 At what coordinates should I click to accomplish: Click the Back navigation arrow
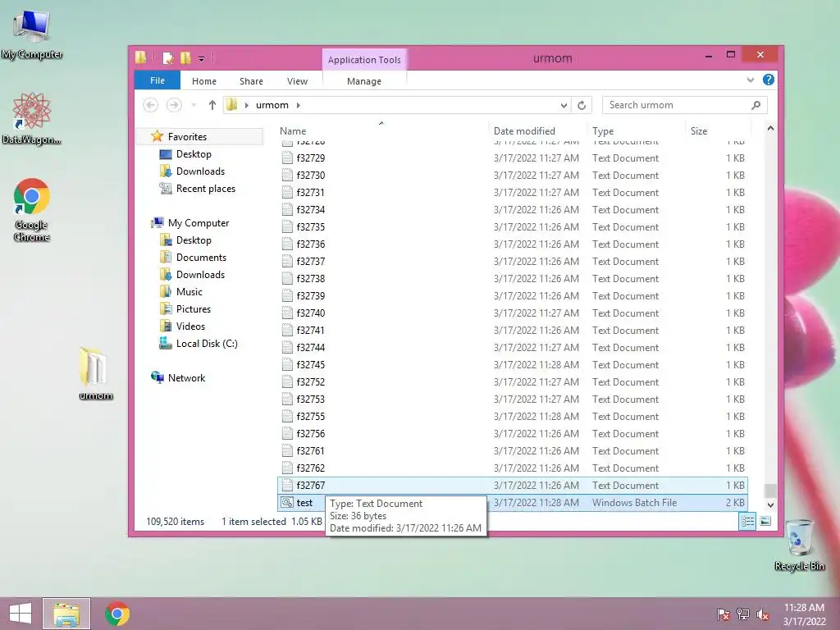pyautogui.click(x=151, y=105)
